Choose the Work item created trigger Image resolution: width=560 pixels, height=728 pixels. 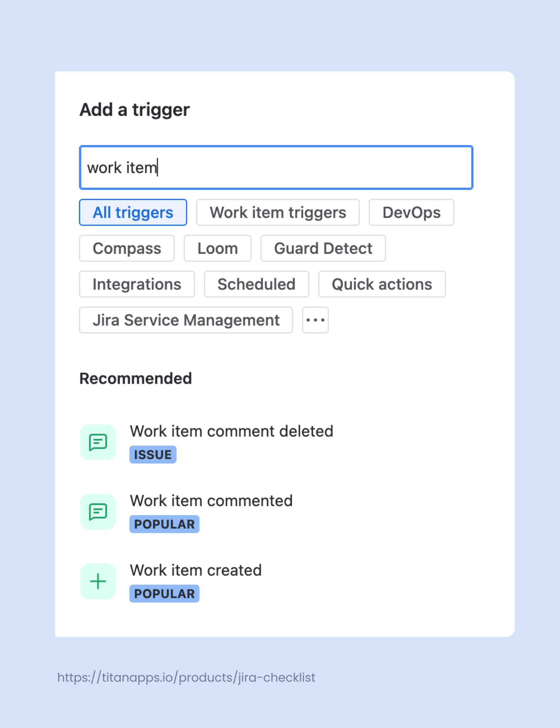pyautogui.click(x=196, y=570)
